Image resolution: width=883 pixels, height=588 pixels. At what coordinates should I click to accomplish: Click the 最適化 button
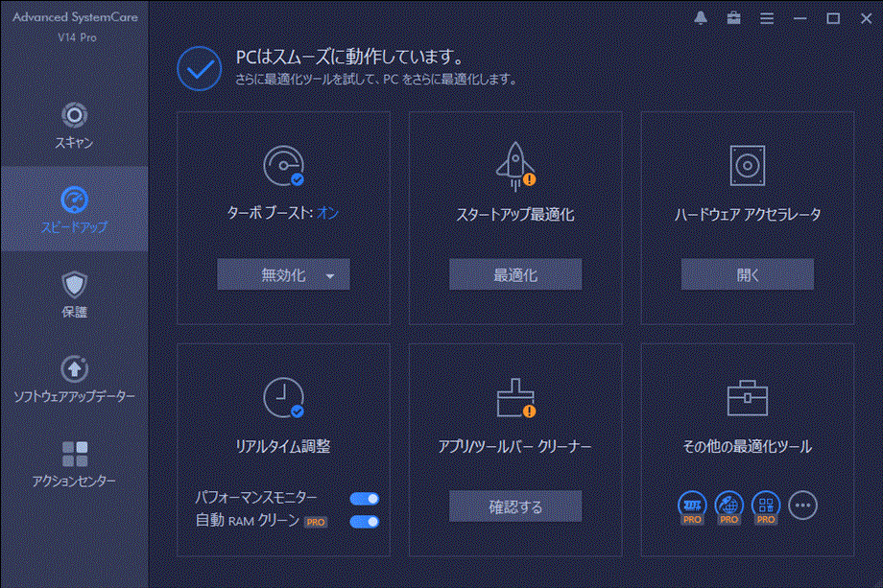click(x=515, y=274)
